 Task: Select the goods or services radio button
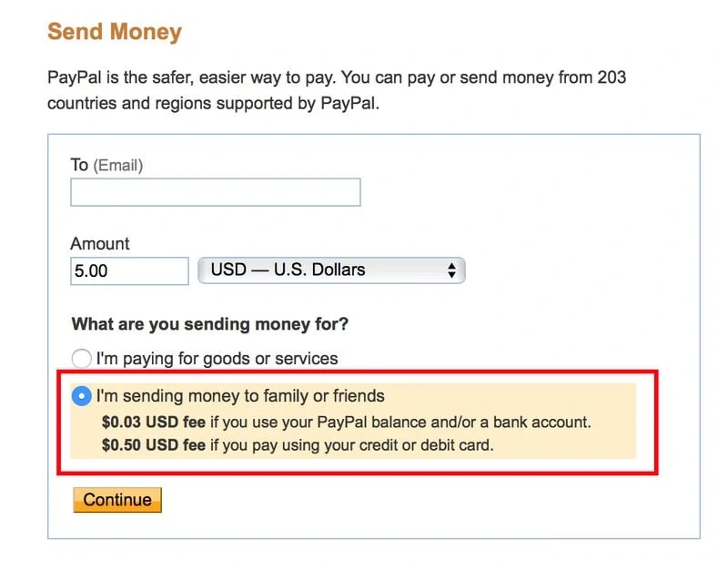pos(81,358)
